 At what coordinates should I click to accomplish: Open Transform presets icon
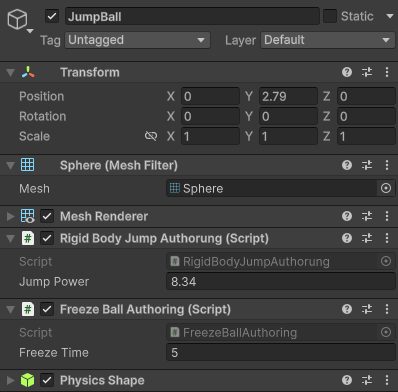click(367, 72)
